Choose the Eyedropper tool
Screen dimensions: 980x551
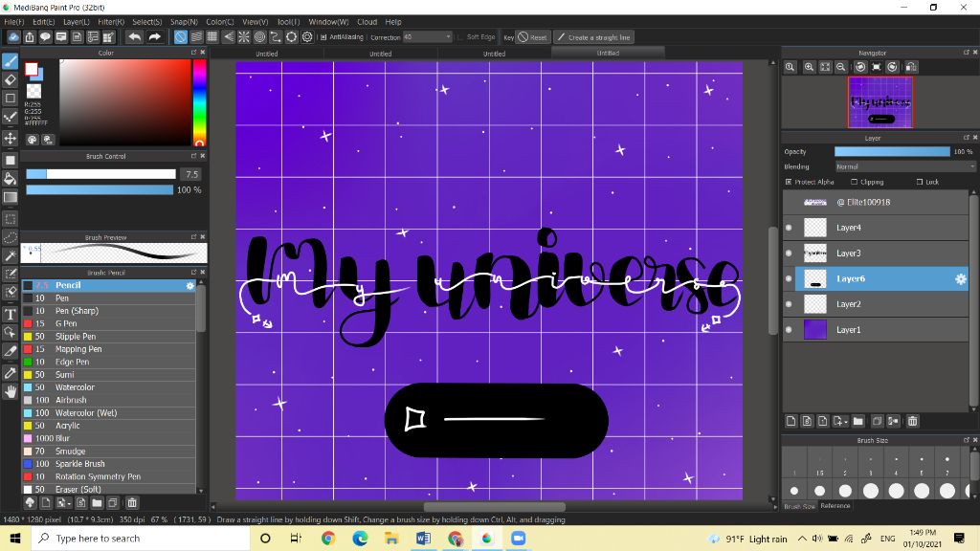click(10, 373)
